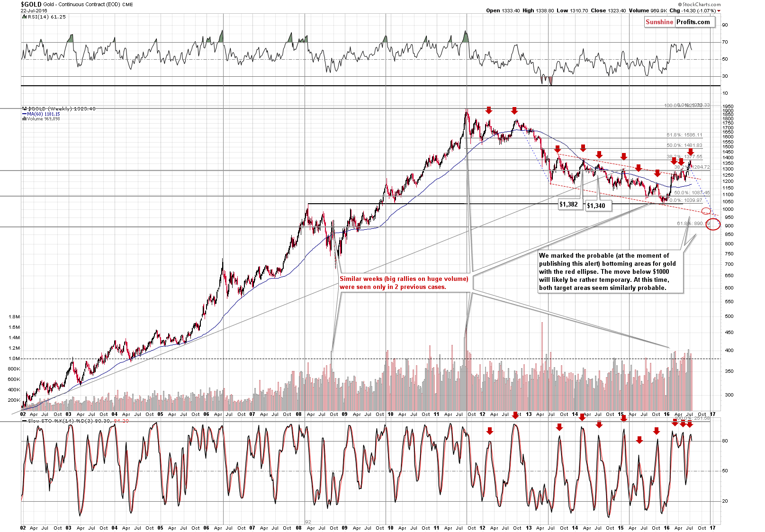Click the 1.8M volume axis label
This screenshot has height=532, width=765.
(x=14, y=316)
